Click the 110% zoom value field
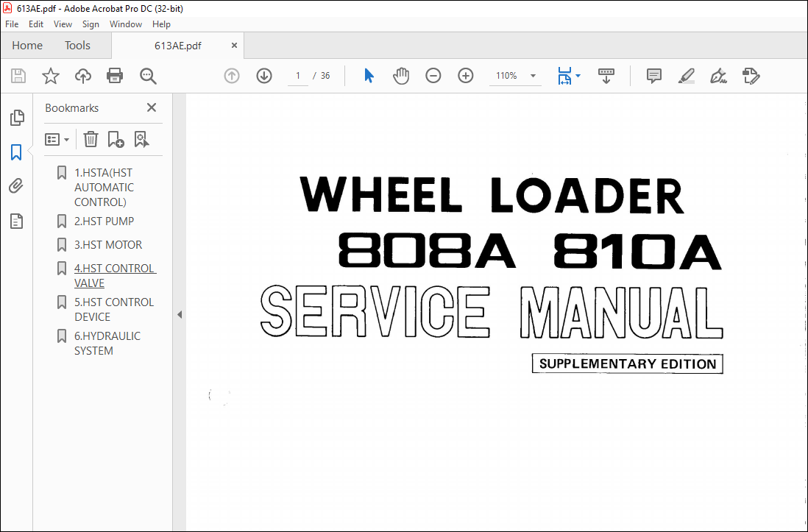 coord(506,76)
